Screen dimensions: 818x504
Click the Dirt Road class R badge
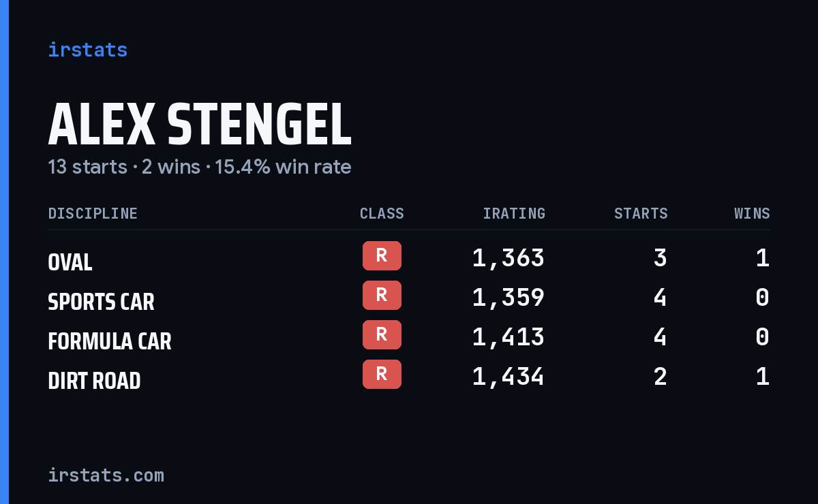tap(382, 374)
